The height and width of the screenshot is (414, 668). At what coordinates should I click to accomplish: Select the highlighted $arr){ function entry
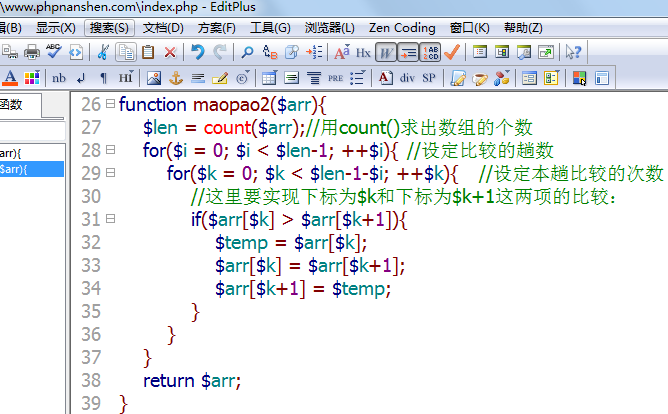click(x=32, y=169)
